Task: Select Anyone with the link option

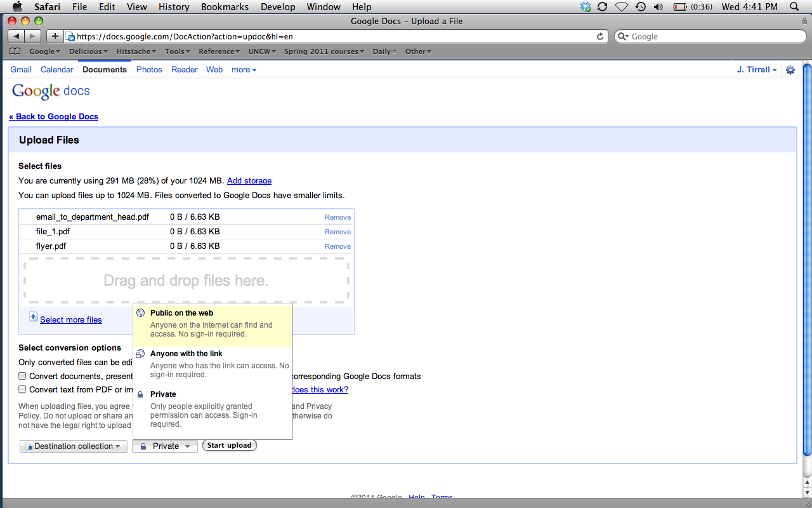Action: click(x=213, y=364)
